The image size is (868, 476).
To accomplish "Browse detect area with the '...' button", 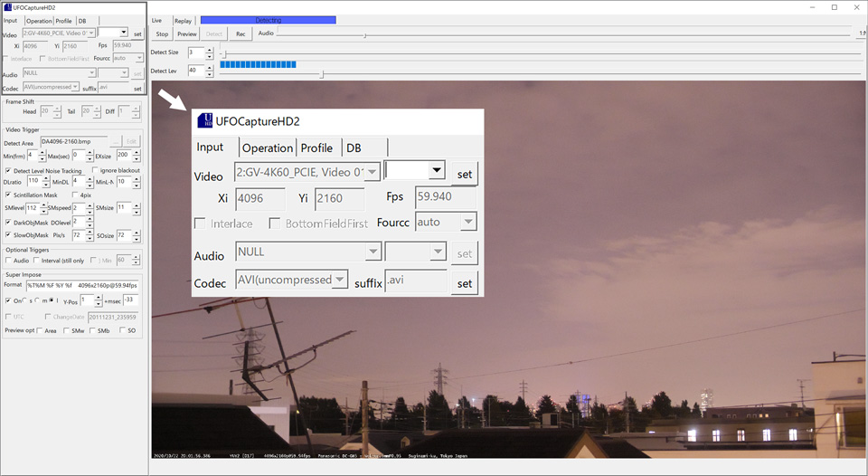I will click(115, 141).
